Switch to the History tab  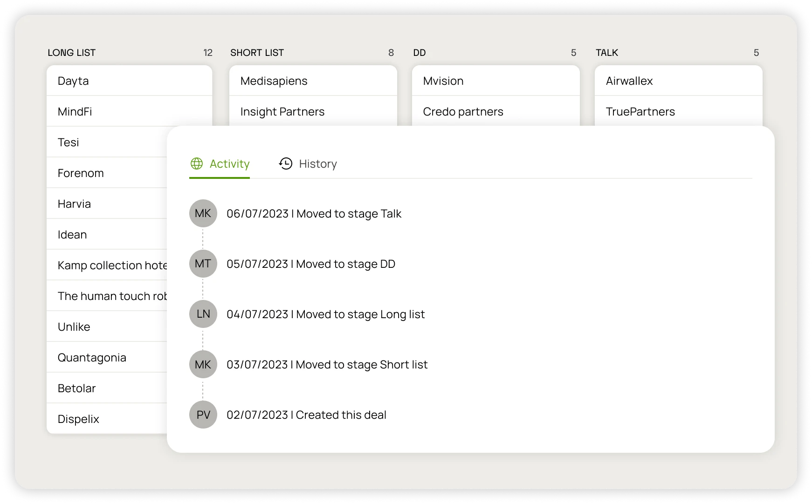point(308,164)
